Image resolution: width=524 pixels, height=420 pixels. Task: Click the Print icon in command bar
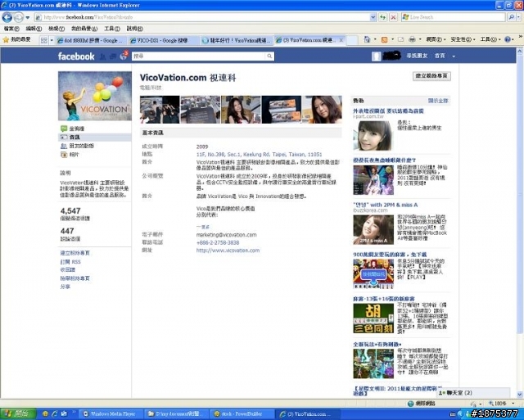(412, 40)
